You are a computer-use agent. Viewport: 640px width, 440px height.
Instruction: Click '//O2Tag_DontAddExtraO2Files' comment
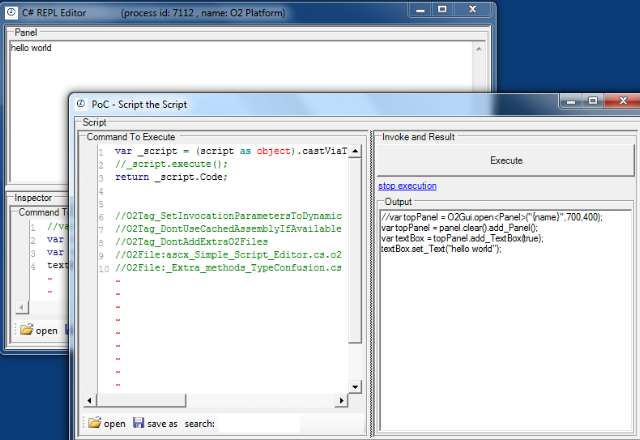tap(191, 242)
